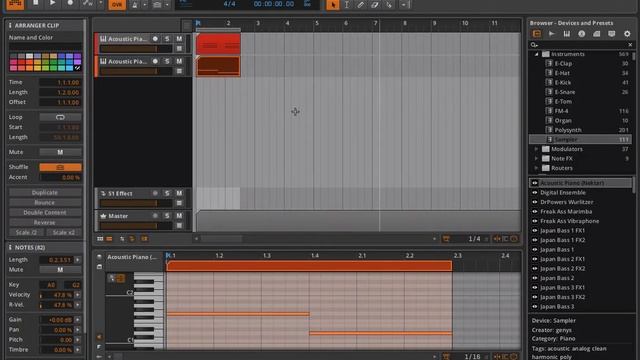This screenshot has width=640, height=360.
Task: Expand the Routers folder
Action: pos(536,168)
